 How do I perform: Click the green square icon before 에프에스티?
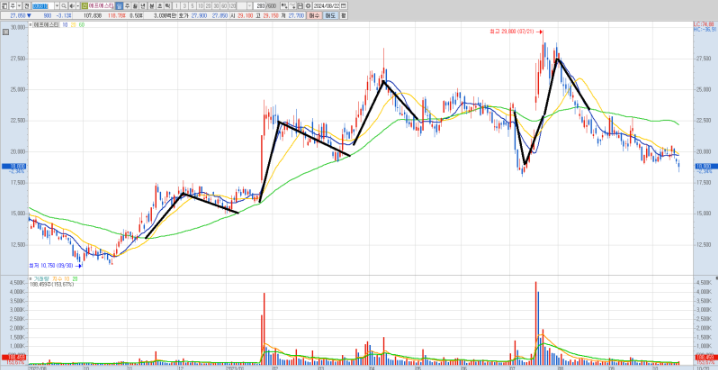(84, 6)
